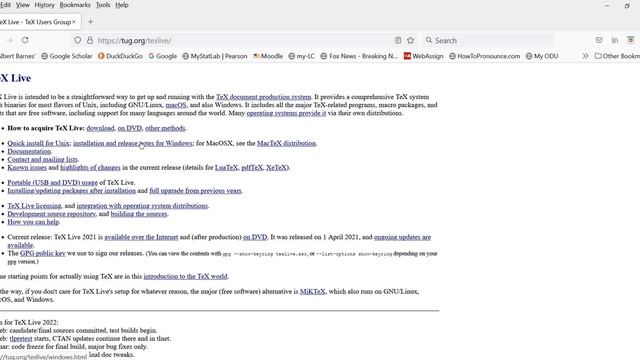Open the Tools menu

click(x=103, y=5)
